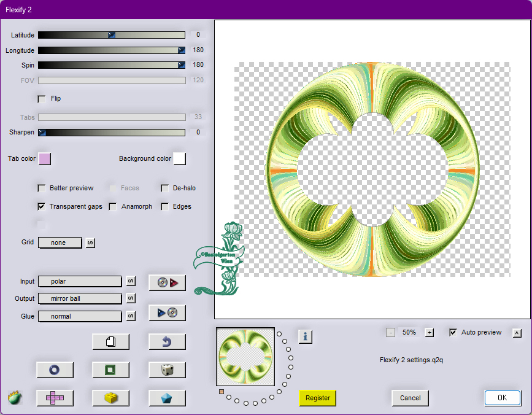Click the Cancel button
Image resolution: width=532 pixels, height=415 pixels.
(x=410, y=398)
